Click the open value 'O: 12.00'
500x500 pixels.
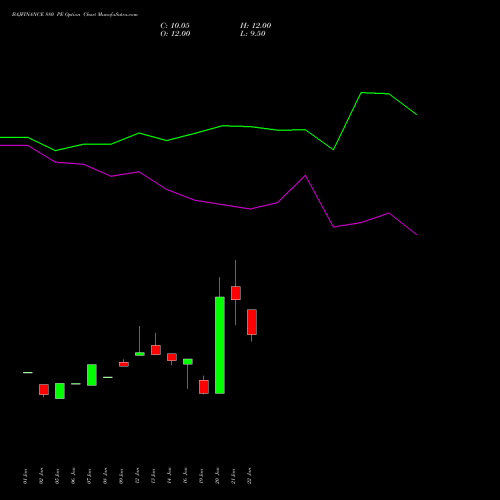click(175, 34)
